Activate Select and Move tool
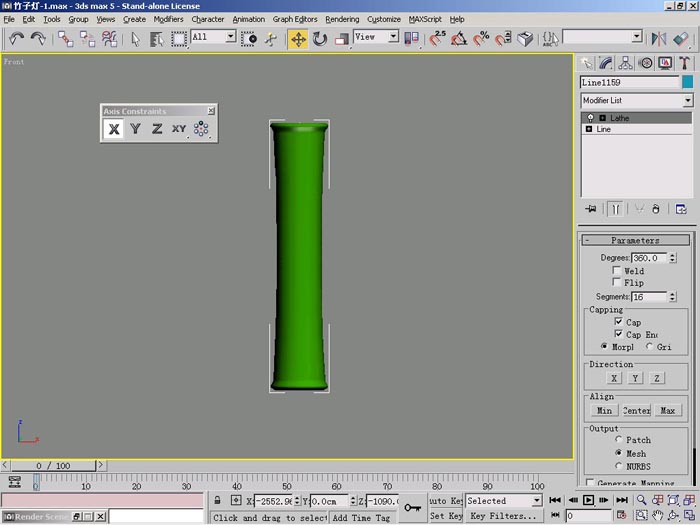 [298, 39]
